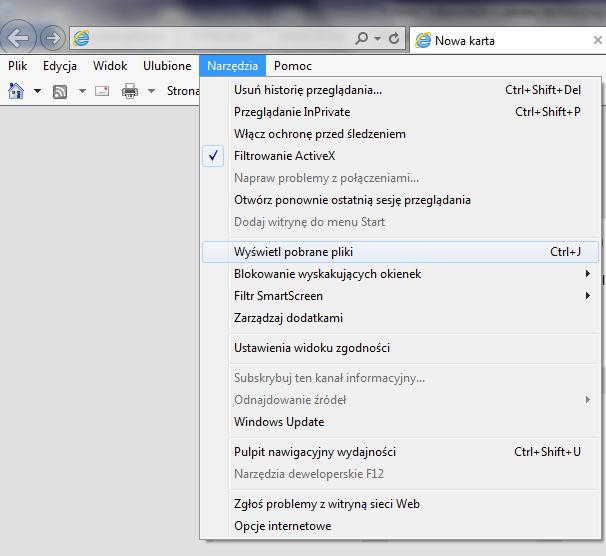Click the Refresh page icon

click(394, 38)
